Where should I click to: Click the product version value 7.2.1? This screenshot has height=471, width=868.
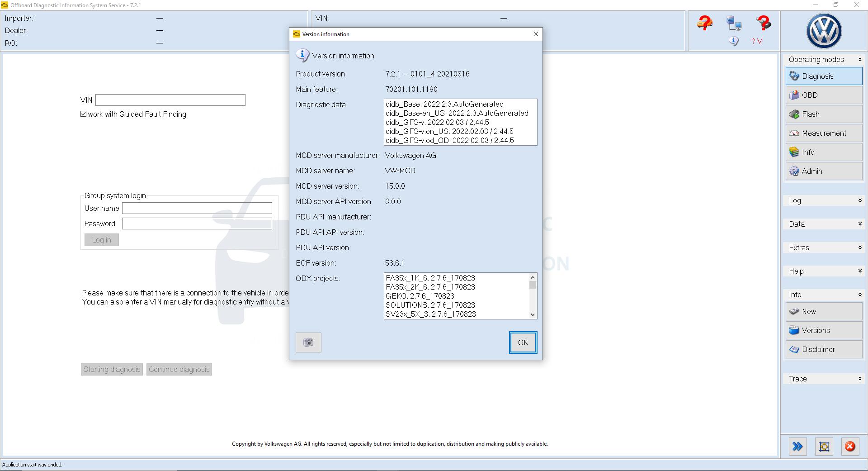(427, 74)
